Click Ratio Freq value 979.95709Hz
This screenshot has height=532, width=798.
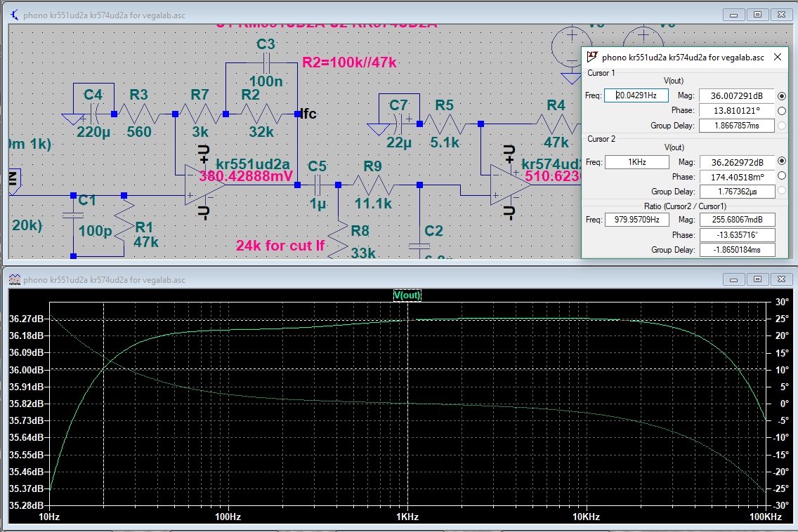pyautogui.click(x=636, y=220)
